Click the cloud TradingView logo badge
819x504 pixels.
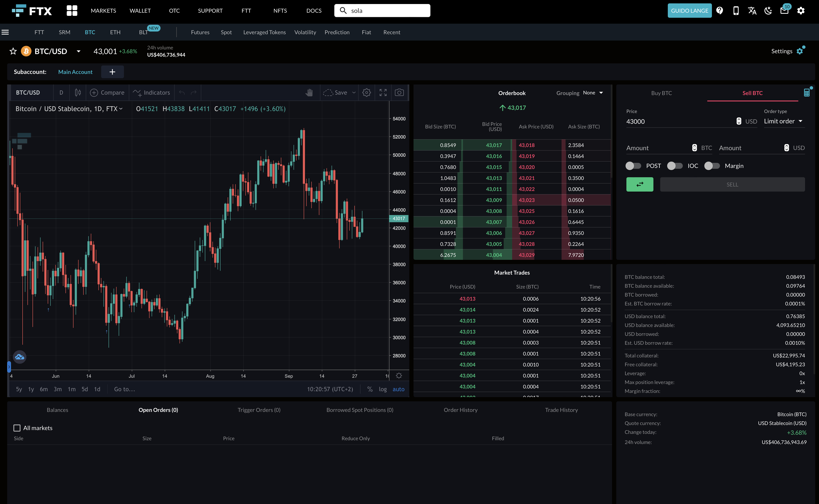(20, 357)
